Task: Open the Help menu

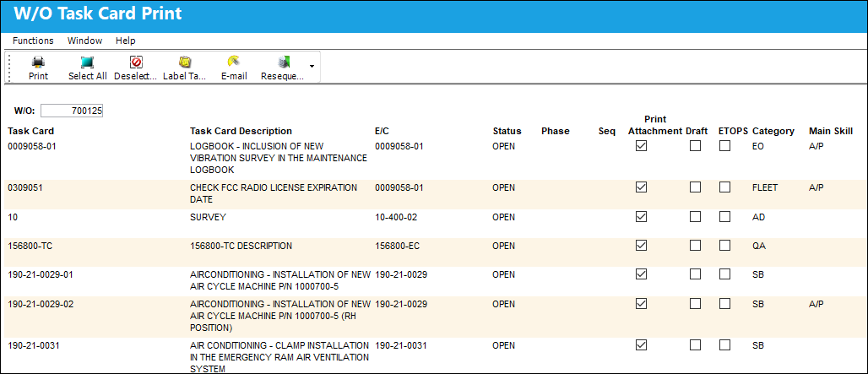Action: point(126,41)
